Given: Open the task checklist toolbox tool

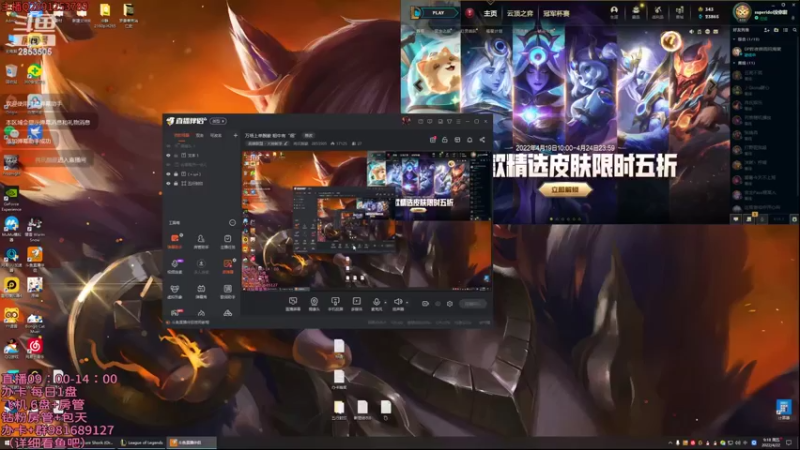Looking at the screenshot, I should (228, 241).
